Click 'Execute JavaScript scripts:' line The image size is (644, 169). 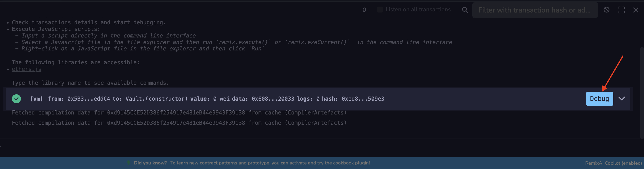[56, 29]
